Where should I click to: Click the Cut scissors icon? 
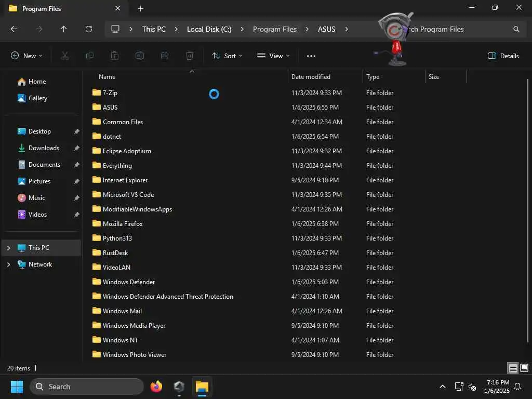point(65,56)
